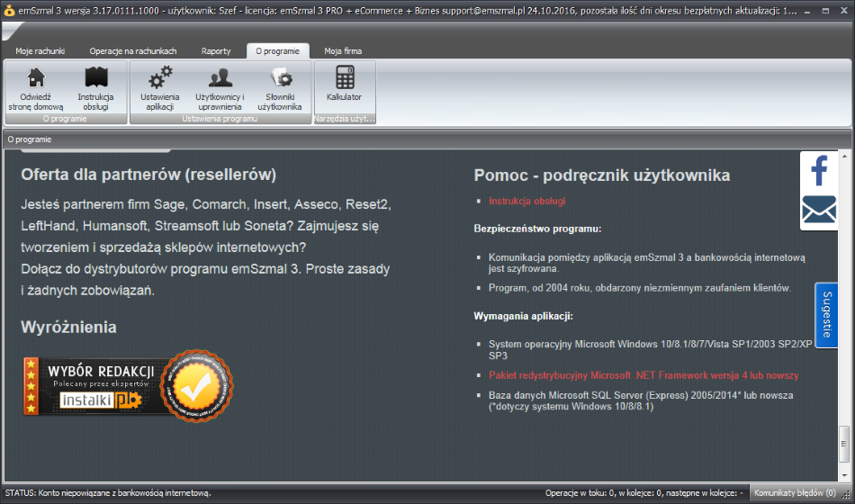Click the Wymagania aplikacji subheading
Viewport: 855px width, 504px height.
524,316
